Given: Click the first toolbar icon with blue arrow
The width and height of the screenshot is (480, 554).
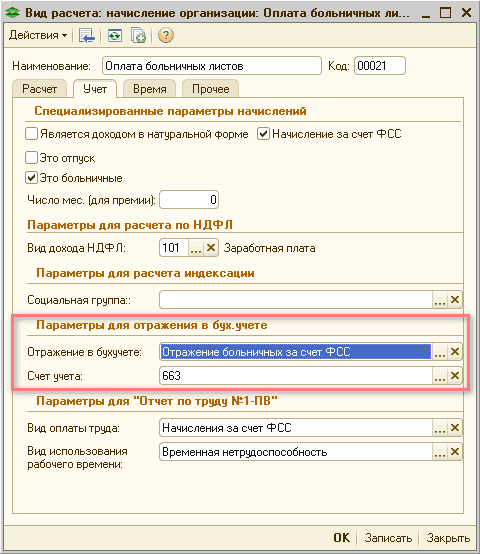Looking at the screenshot, I should point(87,35).
